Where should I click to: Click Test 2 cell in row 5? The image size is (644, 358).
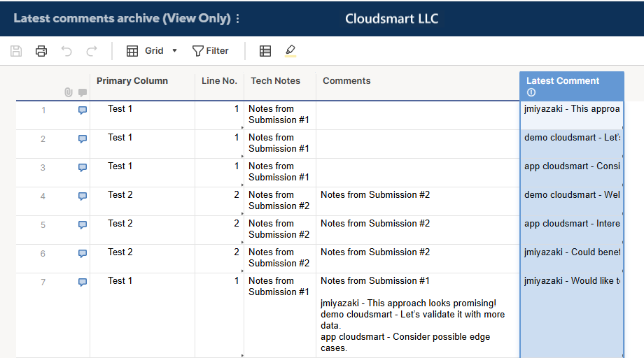(x=142, y=230)
